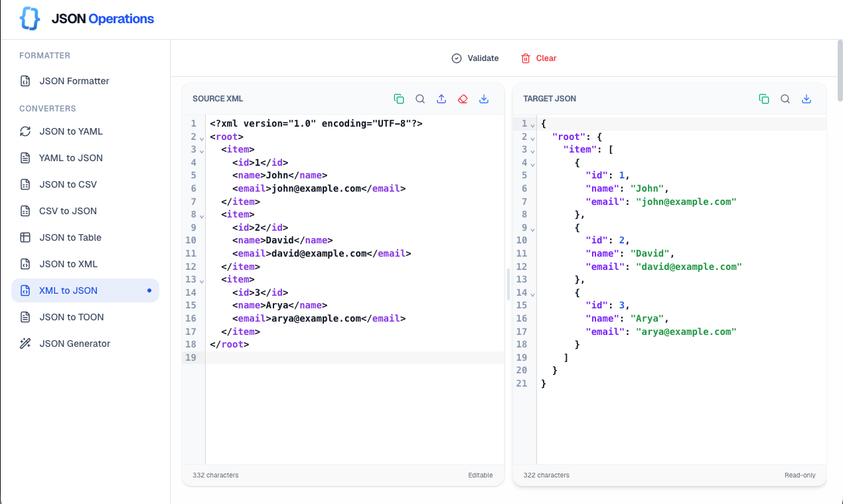The image size is (843, 504).
Task: Switch to the JSON Formatter tool
Action: pos(74,80)
